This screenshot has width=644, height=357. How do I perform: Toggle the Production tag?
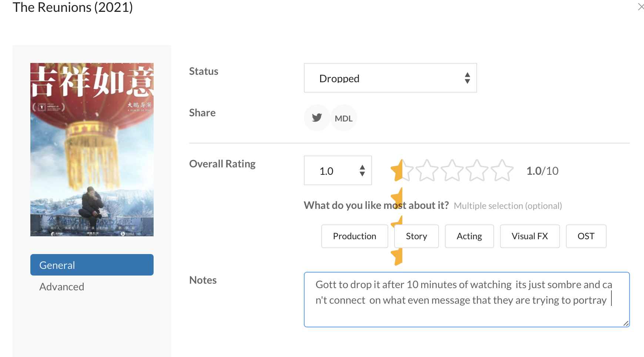click(354, 236)
